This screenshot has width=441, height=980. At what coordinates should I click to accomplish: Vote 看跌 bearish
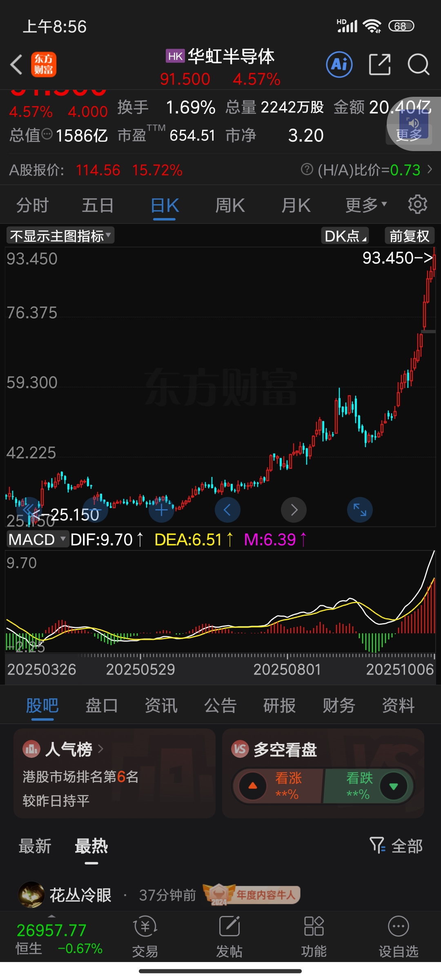click(x=368, y=786)
